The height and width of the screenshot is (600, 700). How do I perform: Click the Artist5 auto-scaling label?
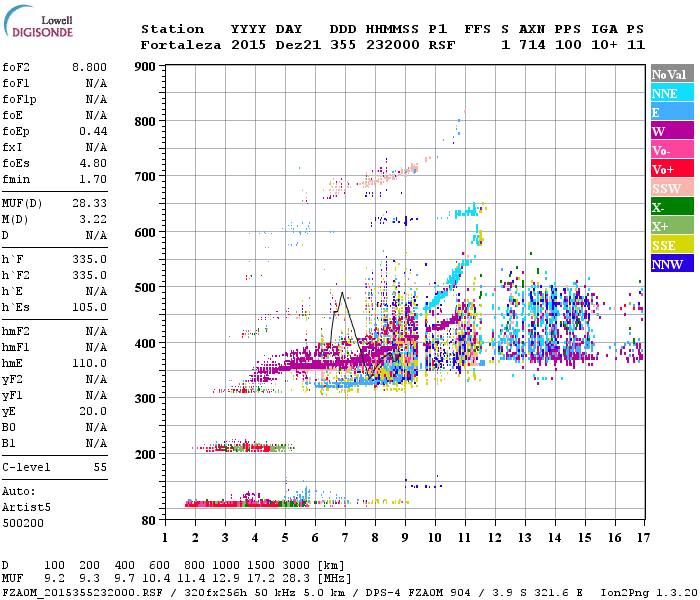tap(26, 507)
